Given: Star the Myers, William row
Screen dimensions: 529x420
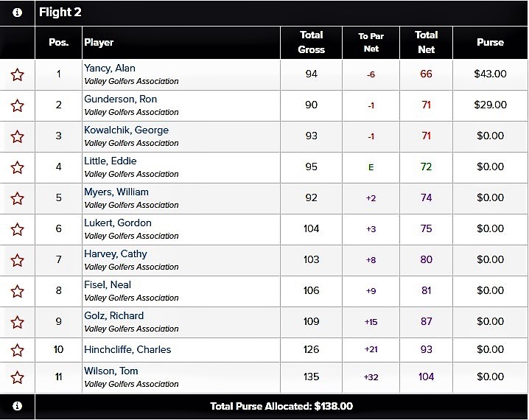Looking at the screenshot, I should coord(17,198).
